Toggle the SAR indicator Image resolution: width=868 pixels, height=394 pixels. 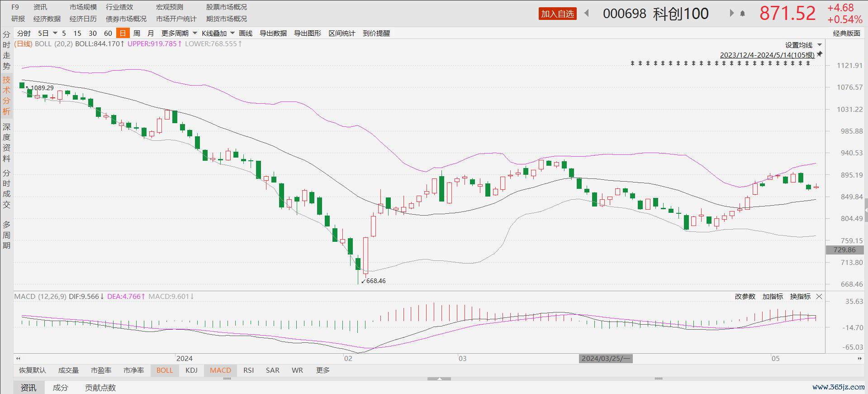(x=272, y=370)
